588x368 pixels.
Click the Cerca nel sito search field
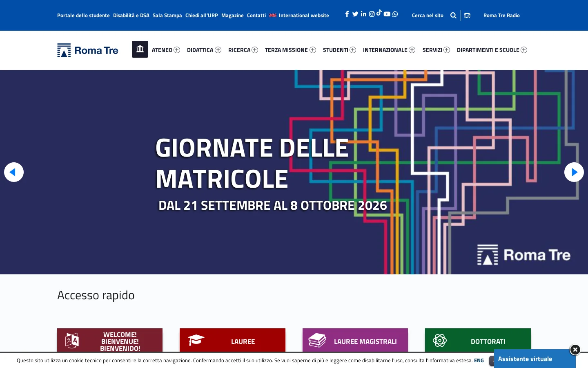pos(428,16)
